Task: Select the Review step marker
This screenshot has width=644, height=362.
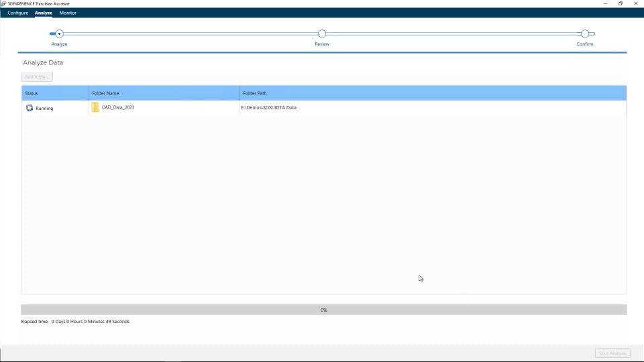Action: point(322,34)
